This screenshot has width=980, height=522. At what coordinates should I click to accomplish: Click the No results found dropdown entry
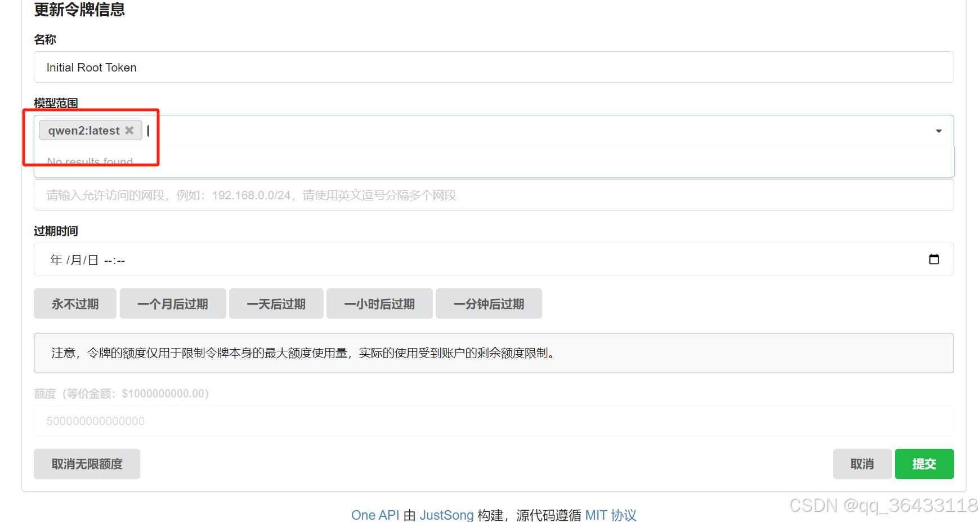90,162
